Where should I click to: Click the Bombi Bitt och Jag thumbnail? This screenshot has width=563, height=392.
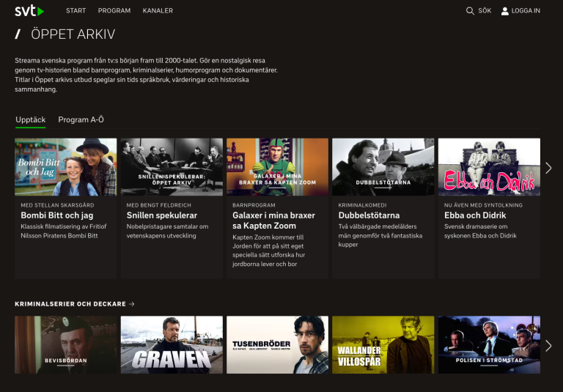tap(66, 167)
